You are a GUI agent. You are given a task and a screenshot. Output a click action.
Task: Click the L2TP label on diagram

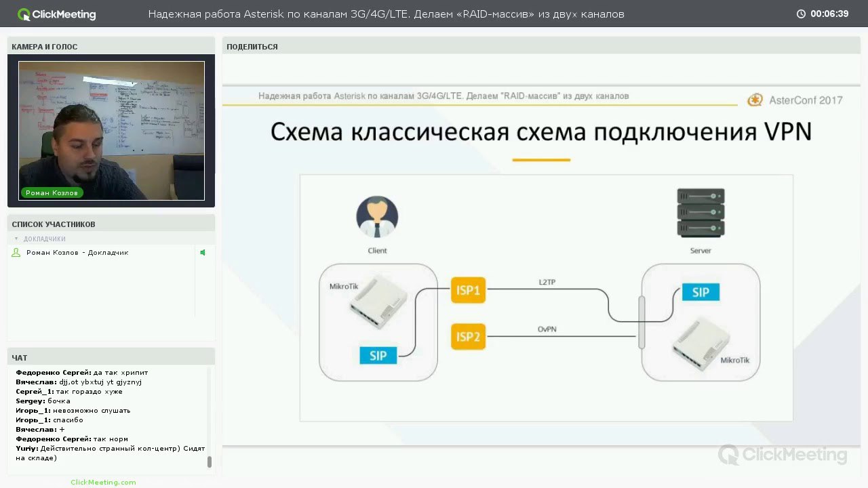[547, 282]
